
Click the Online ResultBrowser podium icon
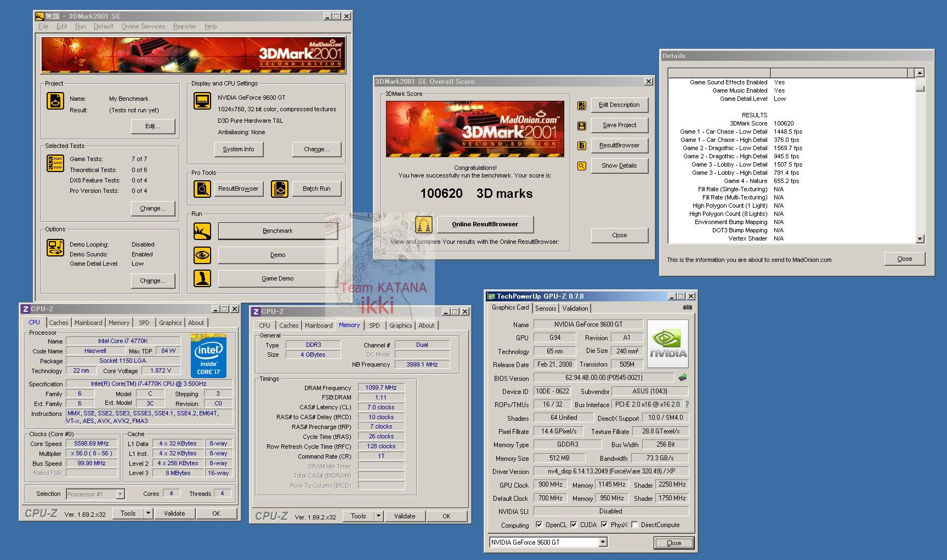point(423,224)
